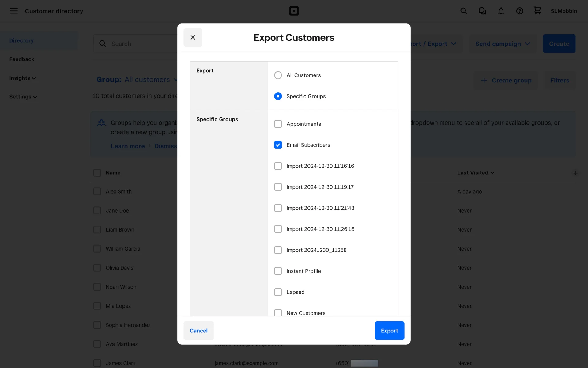
Task: Open the messages chat icon
Action: (x=482, y=11)
